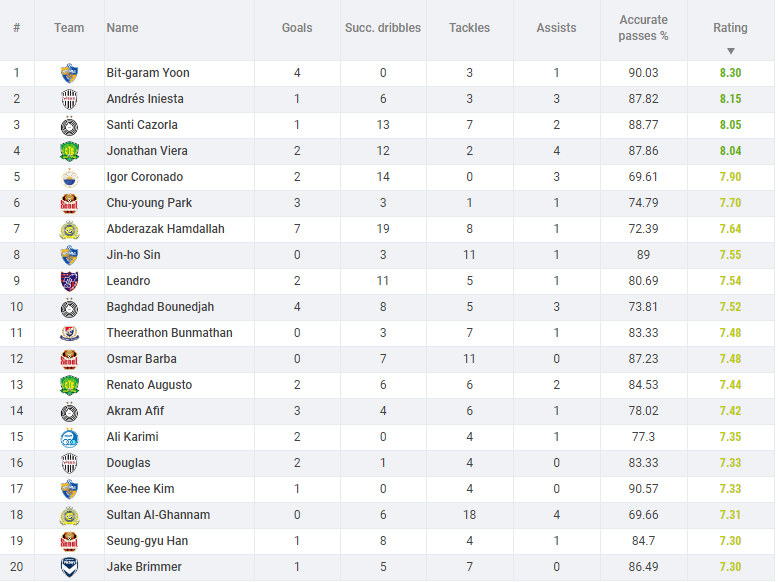
Task: Click Jake Brimmer's navy shield crest
Action: coord(69,567)
